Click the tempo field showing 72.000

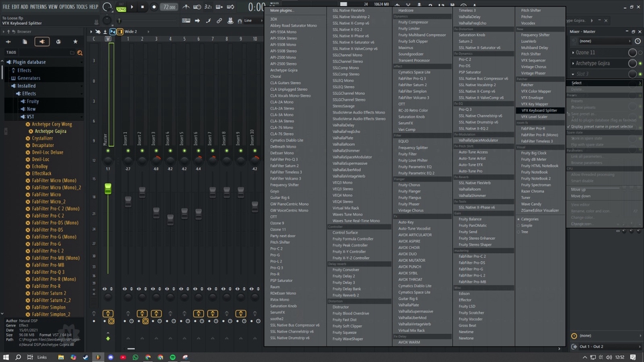click(169, 7)
